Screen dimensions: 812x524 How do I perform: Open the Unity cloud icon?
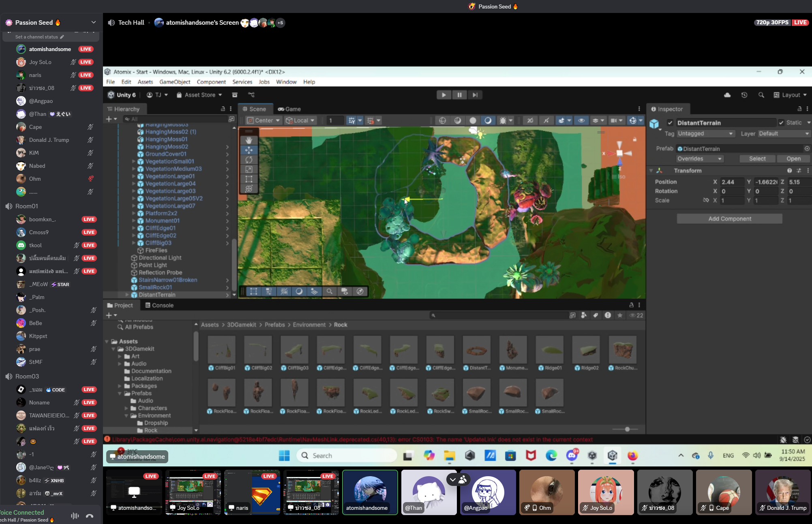[727, 95]
